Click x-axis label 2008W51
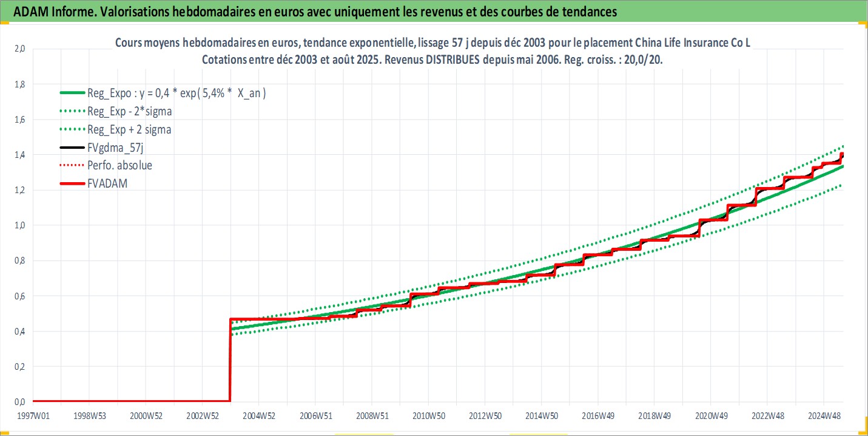868x436 pixels. pos(372,415)
